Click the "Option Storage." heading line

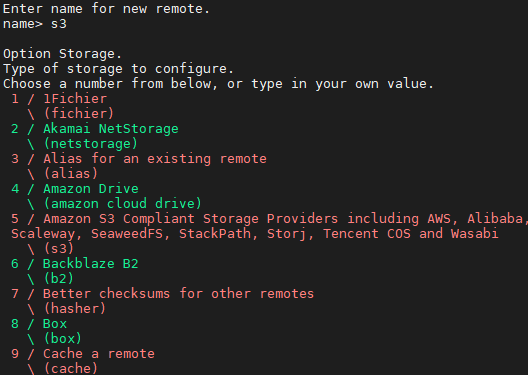pyautogui.click(x=62, y=54)
